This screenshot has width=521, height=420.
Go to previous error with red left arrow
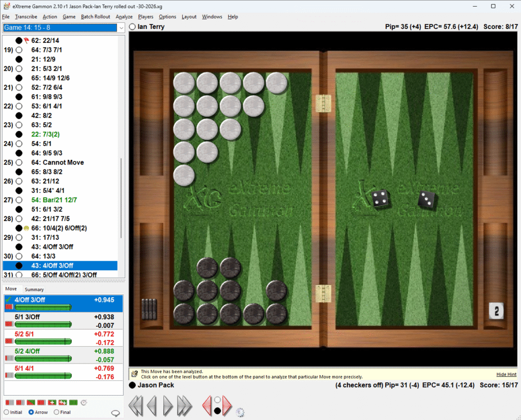pos(207,406)
